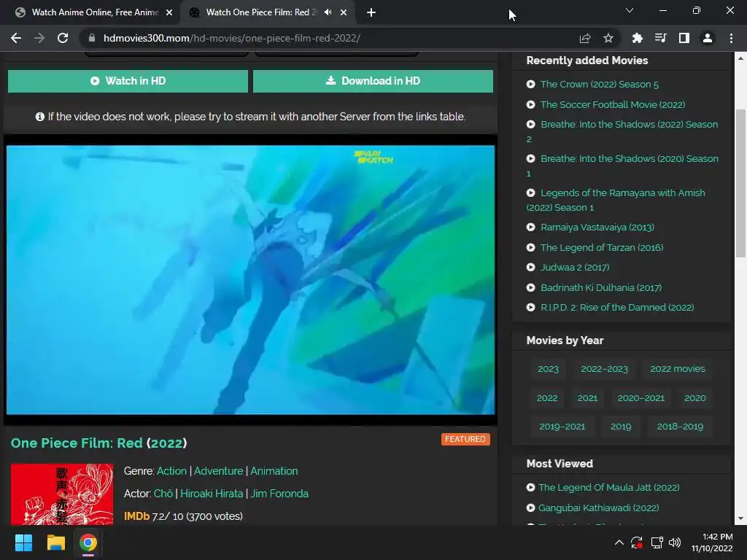The width and height of the screenshot is (747, 560).
Task: Open The Legend of Tarzan (2016)
Action: (602, 248)
